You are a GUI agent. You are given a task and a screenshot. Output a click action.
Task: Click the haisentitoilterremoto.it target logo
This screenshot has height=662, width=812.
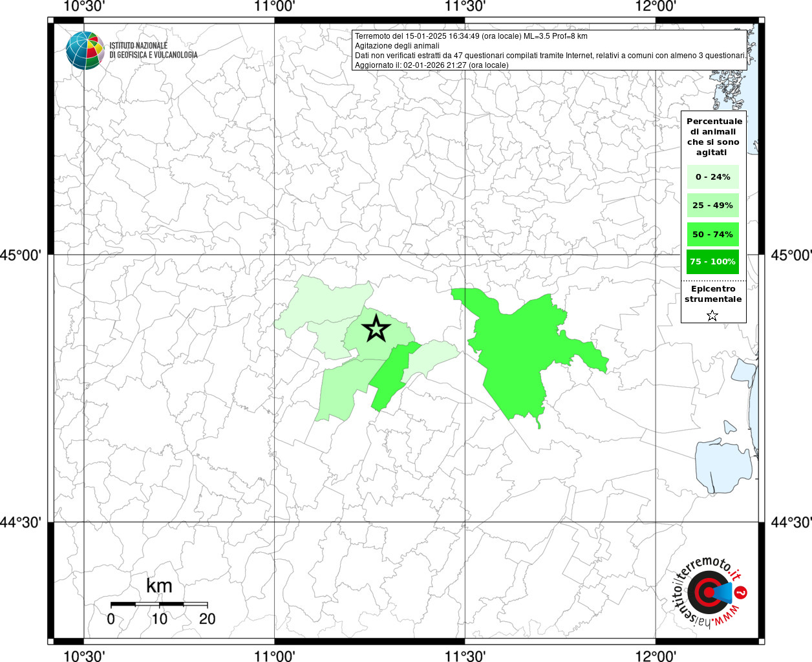coord(710,592)
